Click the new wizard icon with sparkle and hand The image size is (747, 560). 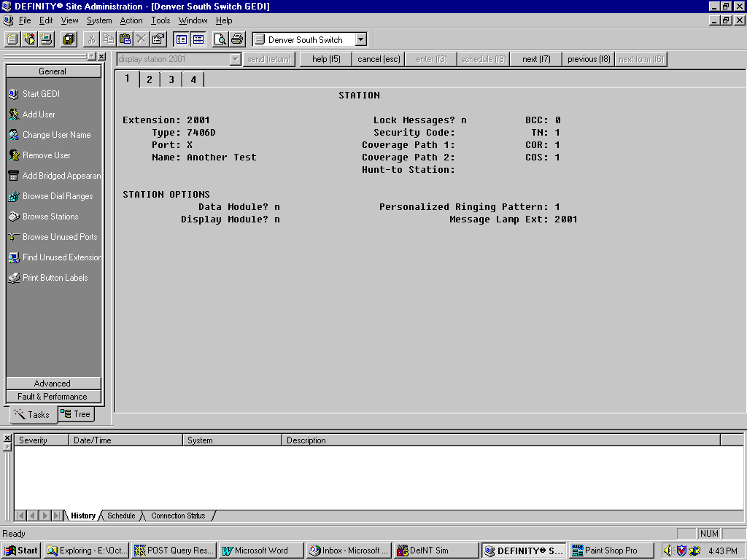coord(29,39)
